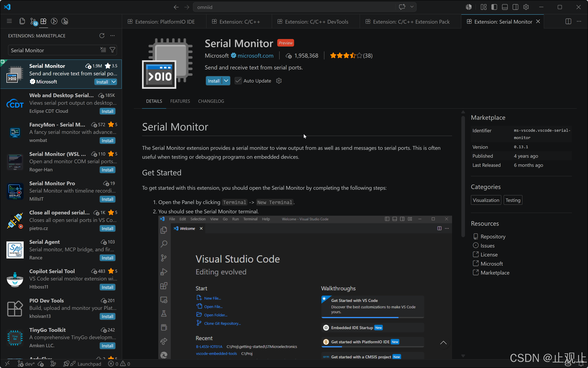The image size is (588, 368).
Task: Focus the omniid command center search box
Action: [295, 7]
